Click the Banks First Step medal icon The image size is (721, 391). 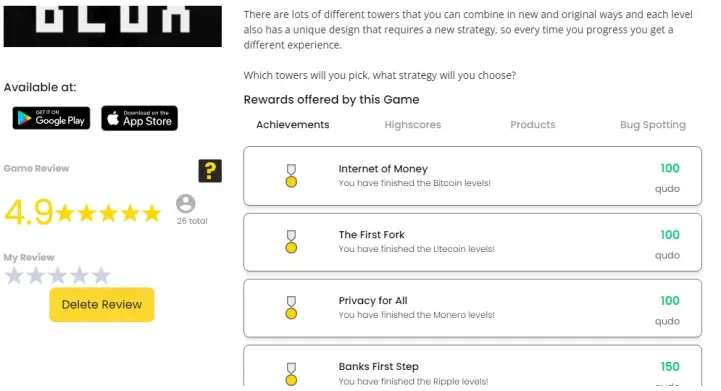click(291, 374)
